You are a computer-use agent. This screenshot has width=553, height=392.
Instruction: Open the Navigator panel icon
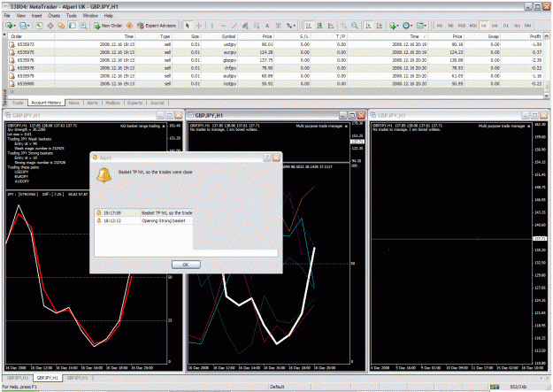(x=61, y=26)
